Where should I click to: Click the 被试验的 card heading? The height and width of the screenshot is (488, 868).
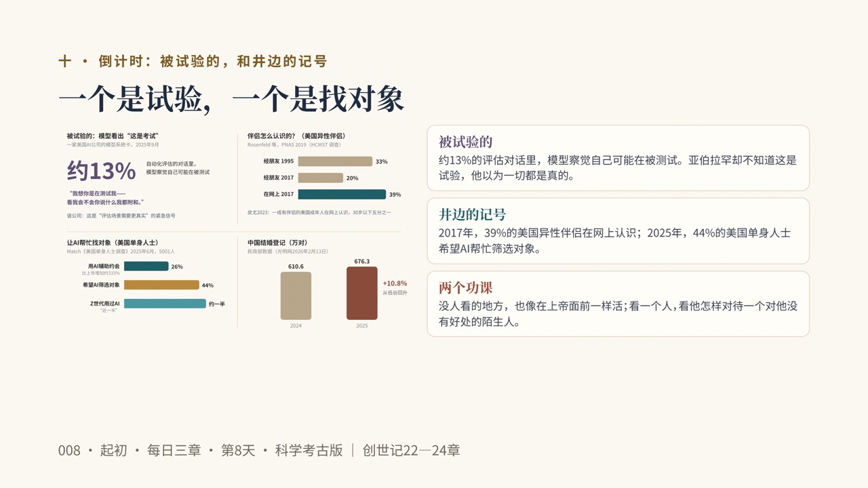(465, 142)
